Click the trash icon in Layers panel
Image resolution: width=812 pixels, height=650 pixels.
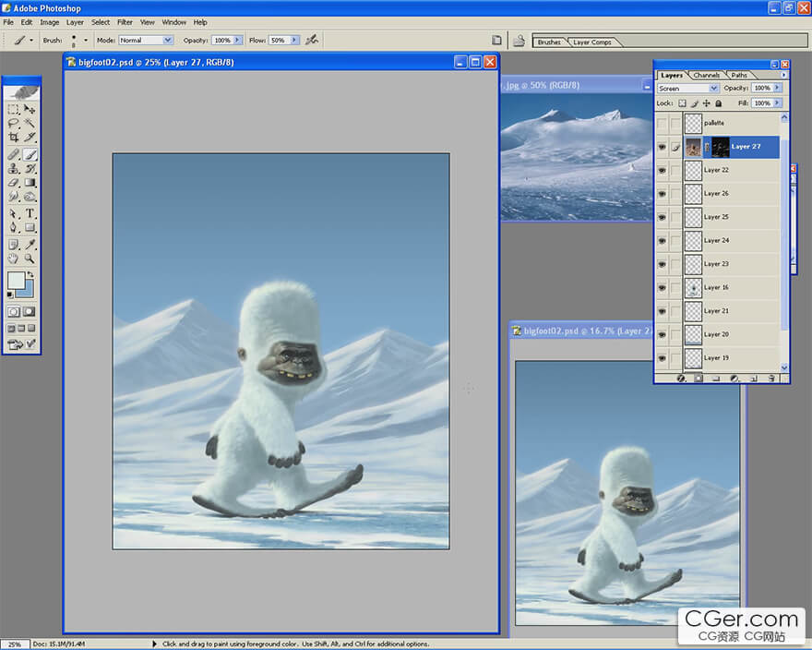click(771, 379)
